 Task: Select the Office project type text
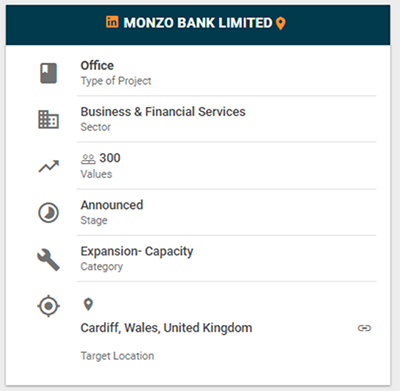(97, 65)
